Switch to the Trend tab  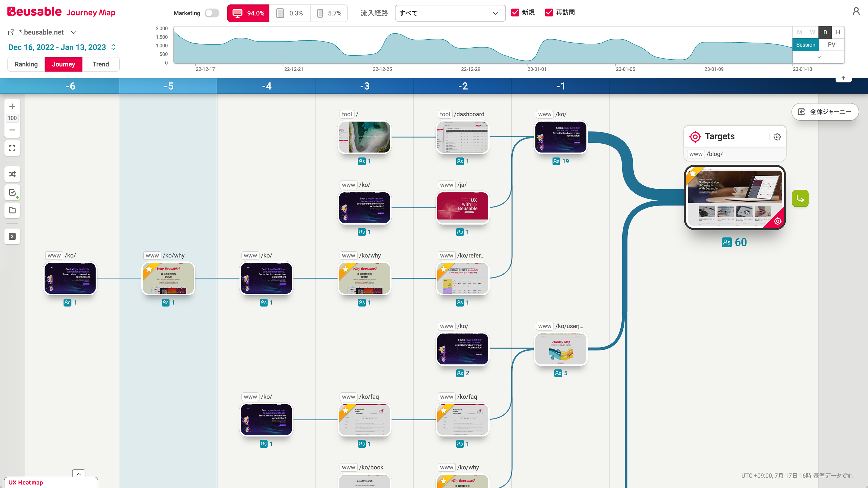(100, 64)
